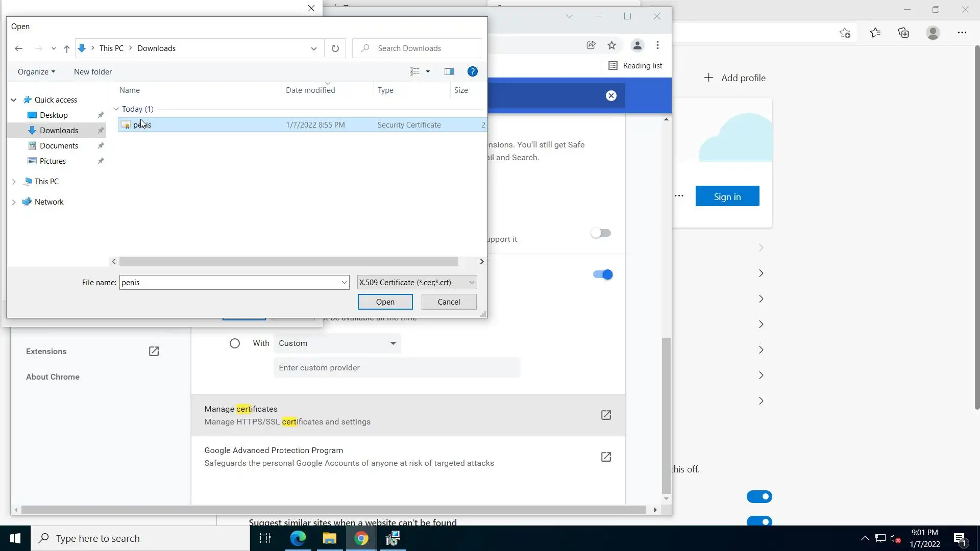This screenshot has height=551, width=980.
Task: Click the Cancel button
Action: click(449, 302)
